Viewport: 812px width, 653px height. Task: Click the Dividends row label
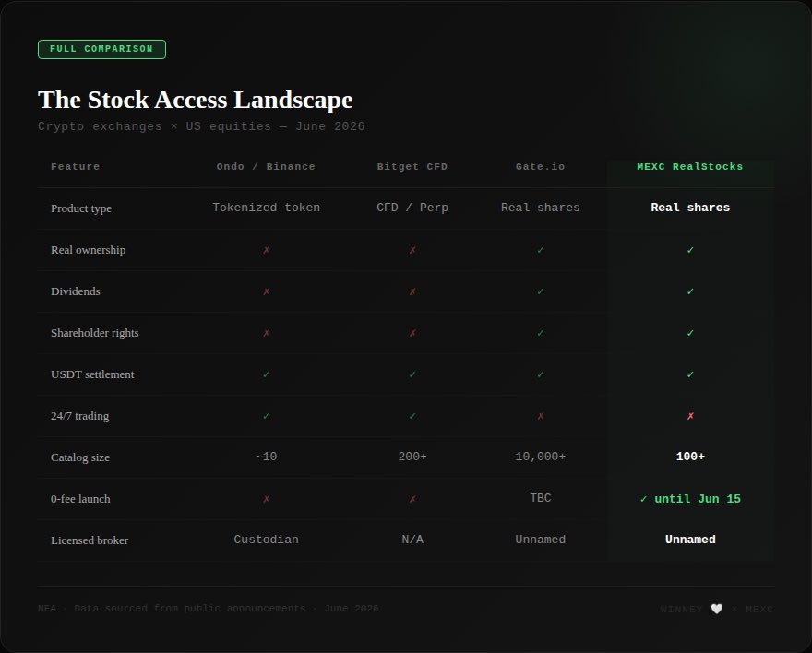click(x=76, y=291)
